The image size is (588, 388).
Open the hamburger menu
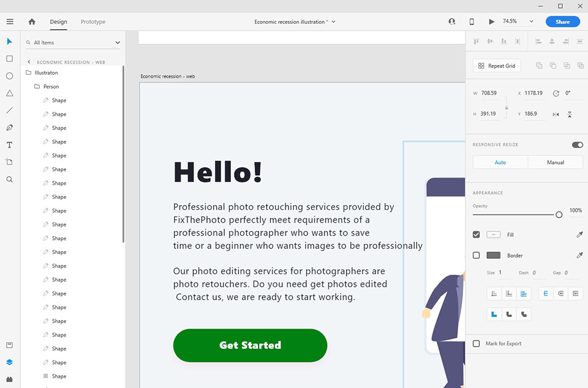(10, 21)
